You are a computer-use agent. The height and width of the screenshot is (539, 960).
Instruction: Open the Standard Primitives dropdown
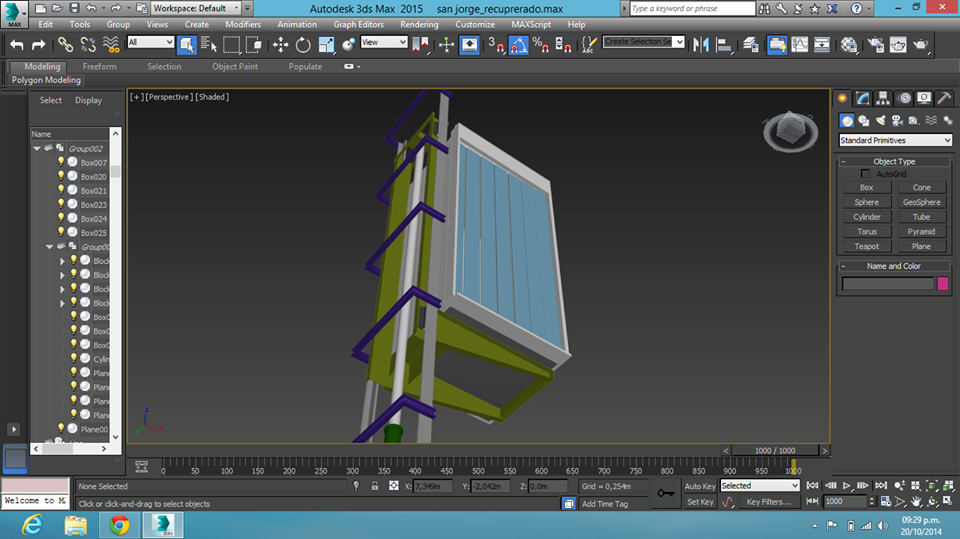tap(893, 140)
